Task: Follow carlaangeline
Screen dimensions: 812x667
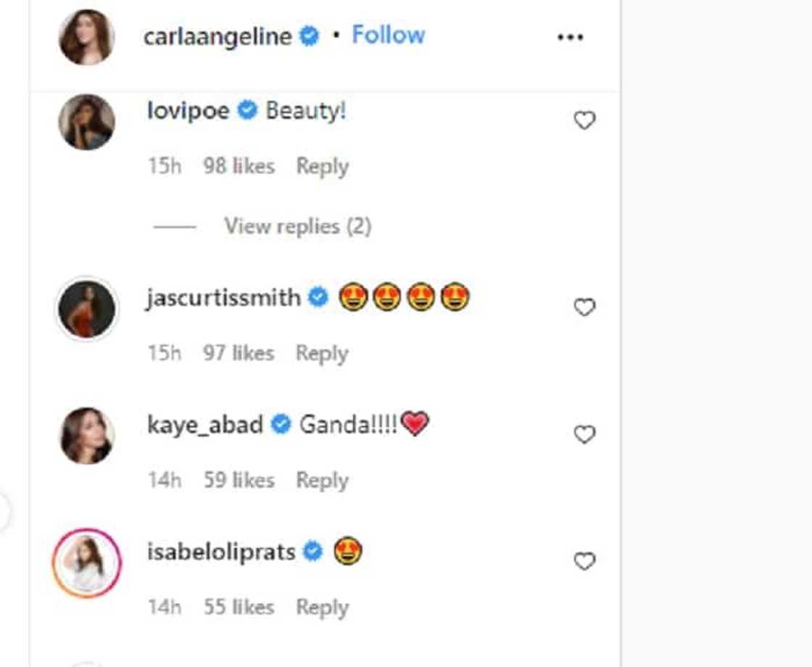Action: click(388, 35)
